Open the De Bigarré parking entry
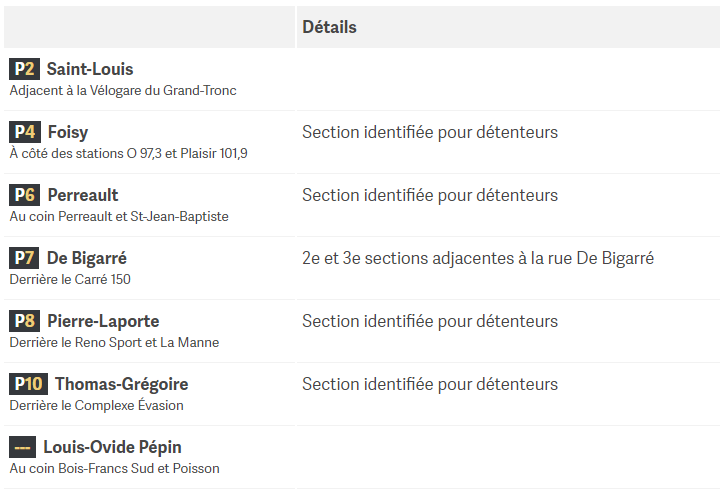This screenshot has width=725, height=493. coord(87,258)
